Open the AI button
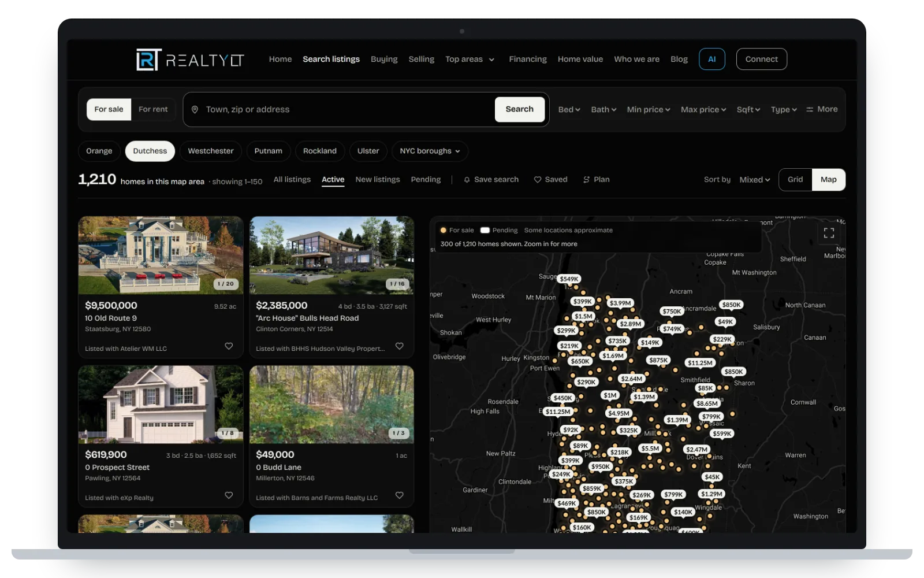924x578 pixels. coord(712,59)
